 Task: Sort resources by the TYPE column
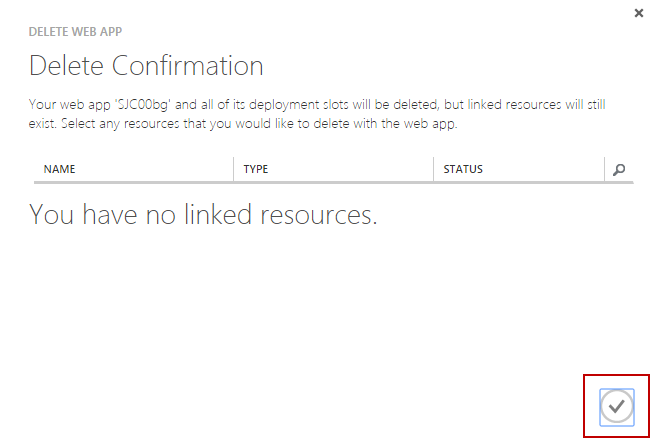[x=256, y=170]
